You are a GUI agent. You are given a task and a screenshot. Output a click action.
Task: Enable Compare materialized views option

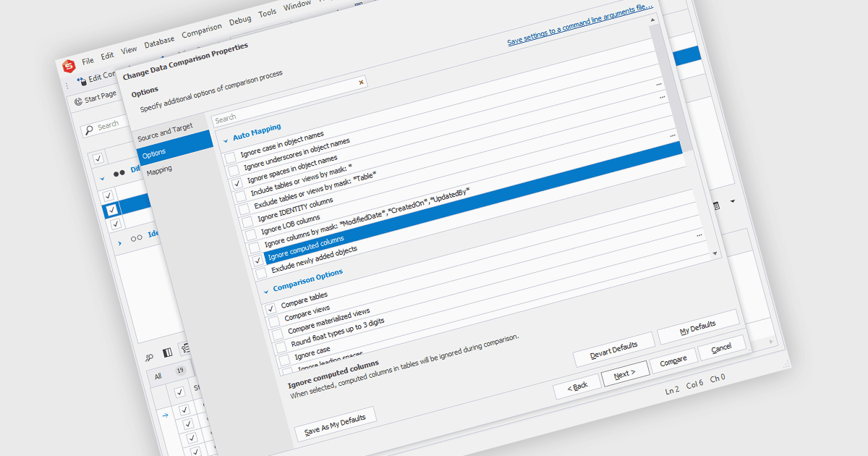click(277, 334)
